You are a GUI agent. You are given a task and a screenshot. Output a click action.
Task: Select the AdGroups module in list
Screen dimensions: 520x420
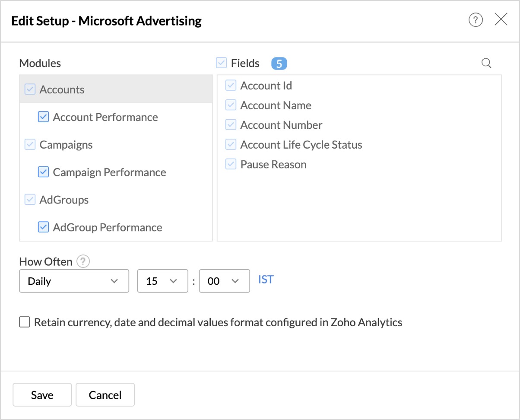(x=64, y=200)
